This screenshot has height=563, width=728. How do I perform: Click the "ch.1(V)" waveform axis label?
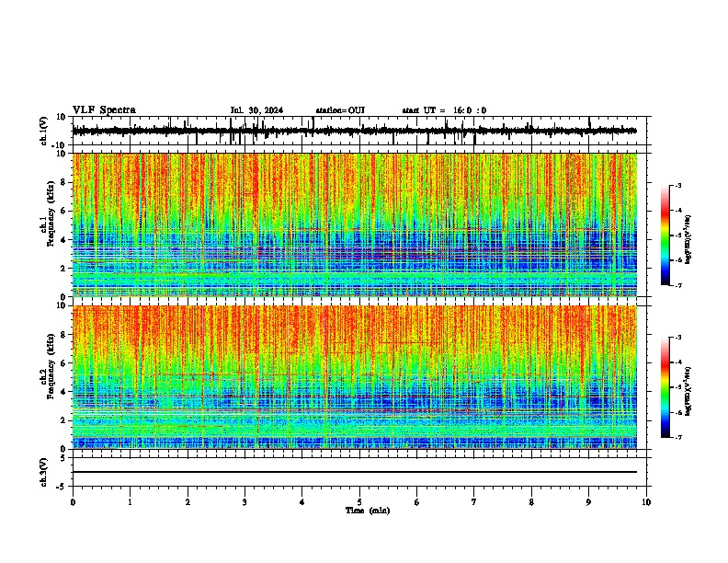[44, 132]
